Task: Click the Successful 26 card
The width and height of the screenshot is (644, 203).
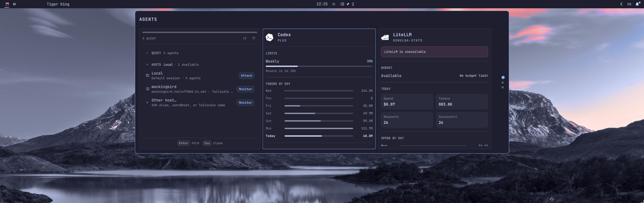Action: (462, 120)
